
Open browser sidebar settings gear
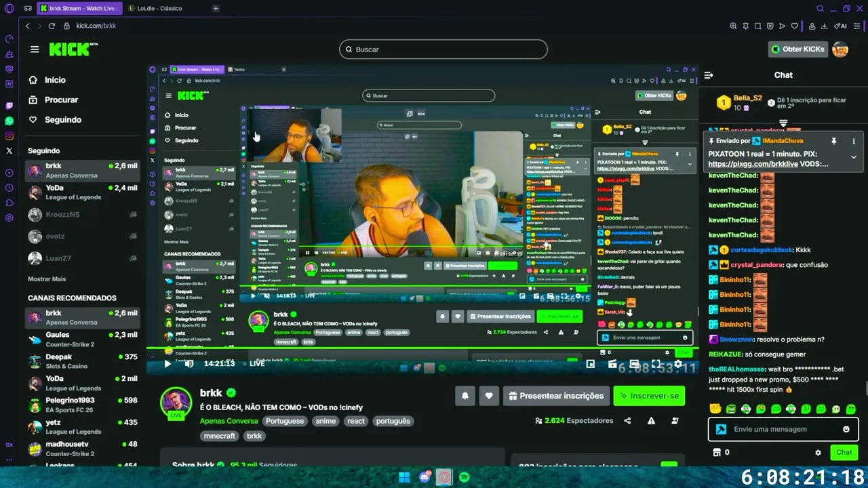coord(9,218)
